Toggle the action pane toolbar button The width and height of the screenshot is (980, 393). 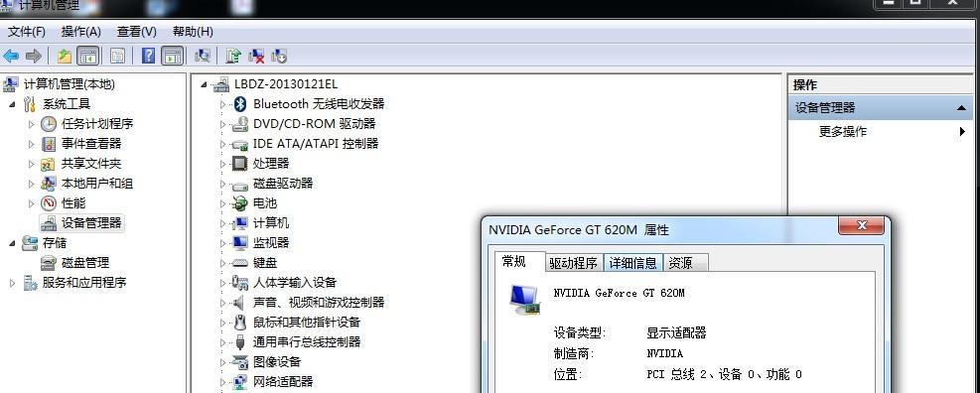pos(172,57)
